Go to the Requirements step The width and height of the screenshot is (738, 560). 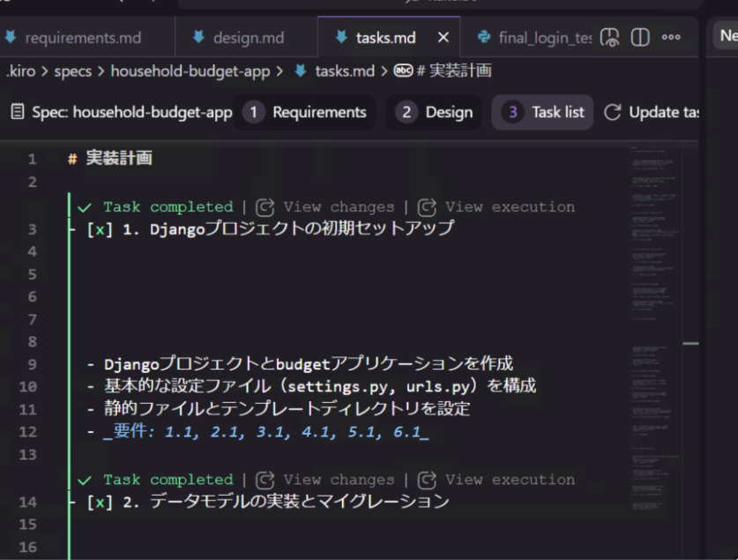[304, 113]
